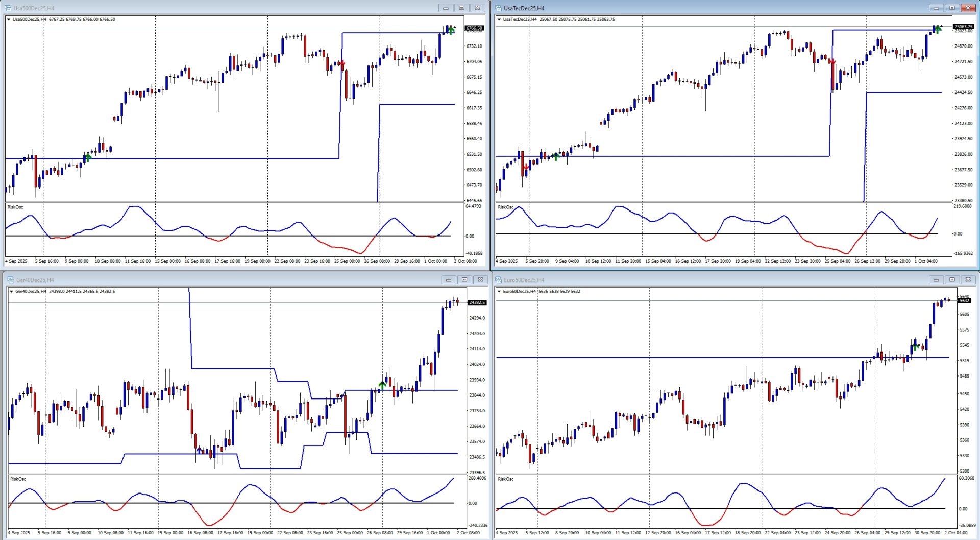Click the Ger40Dec25 chart window icon
Screen dimensions: 980x540
(x=11, y=280)
